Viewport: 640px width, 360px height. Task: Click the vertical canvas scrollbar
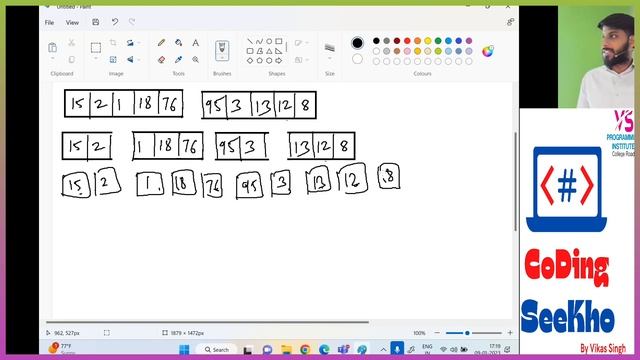click(x=515, y=182)
